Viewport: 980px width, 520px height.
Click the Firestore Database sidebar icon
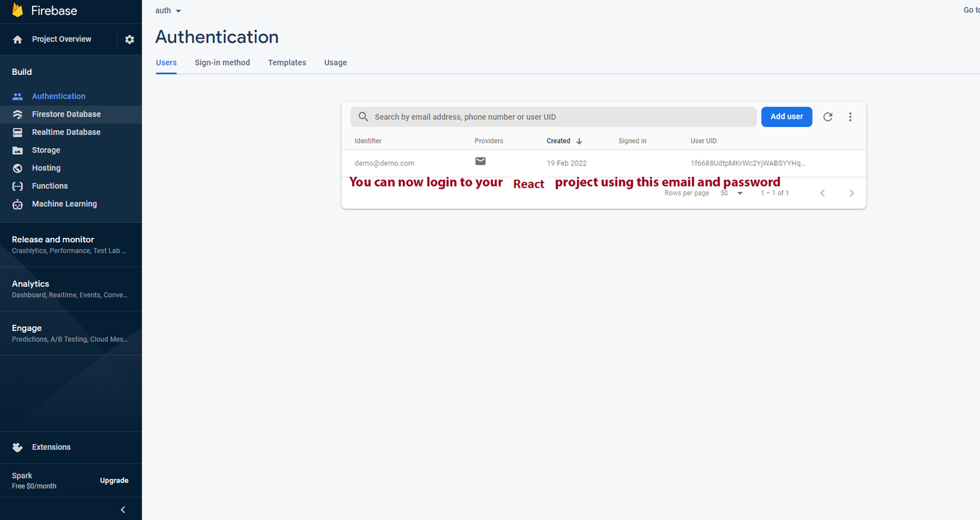click(x=18, y=114)
